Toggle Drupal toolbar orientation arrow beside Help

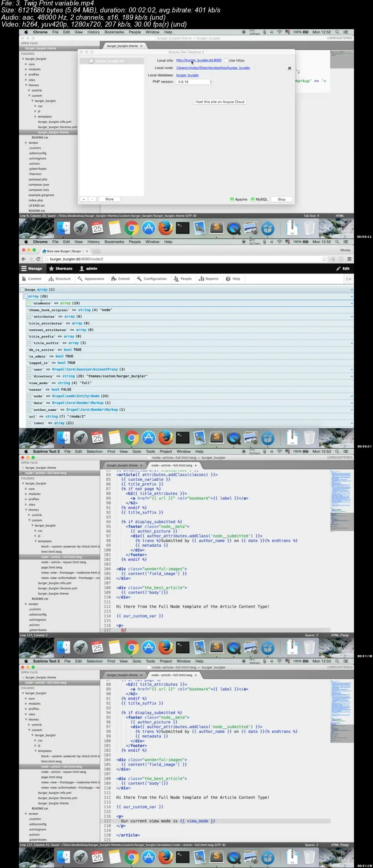click(349, 279)
